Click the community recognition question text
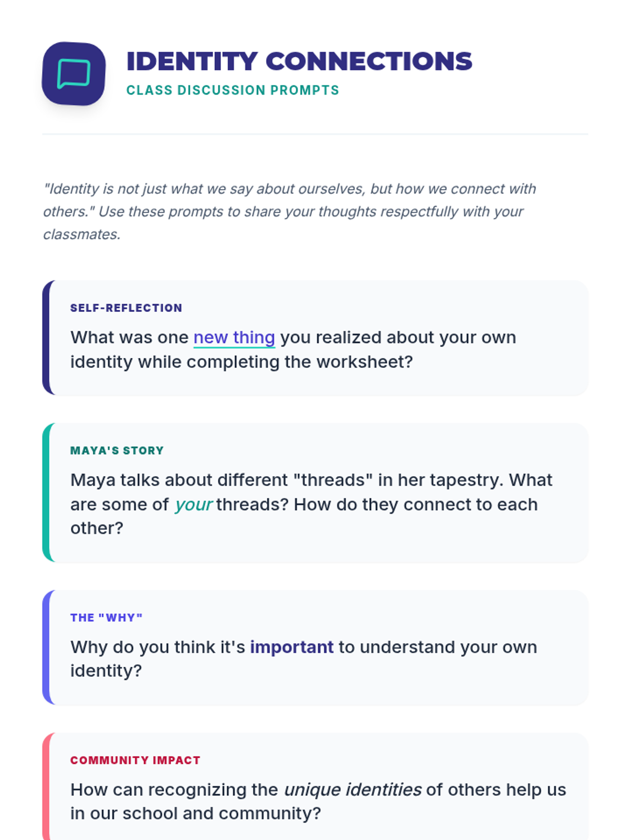The width and height of the screenshot is (630, 840). 318,802
